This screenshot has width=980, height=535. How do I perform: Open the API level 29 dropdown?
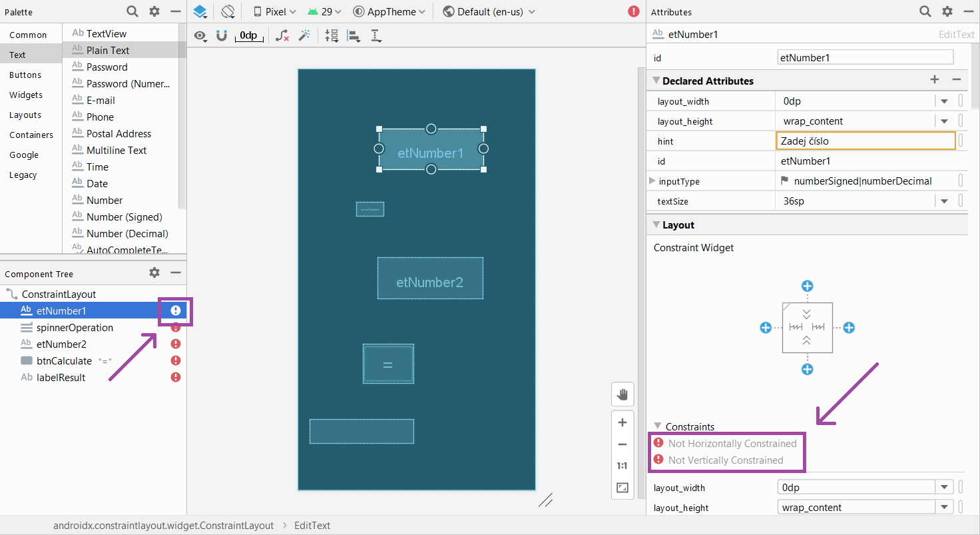click(x=325, y=11)
